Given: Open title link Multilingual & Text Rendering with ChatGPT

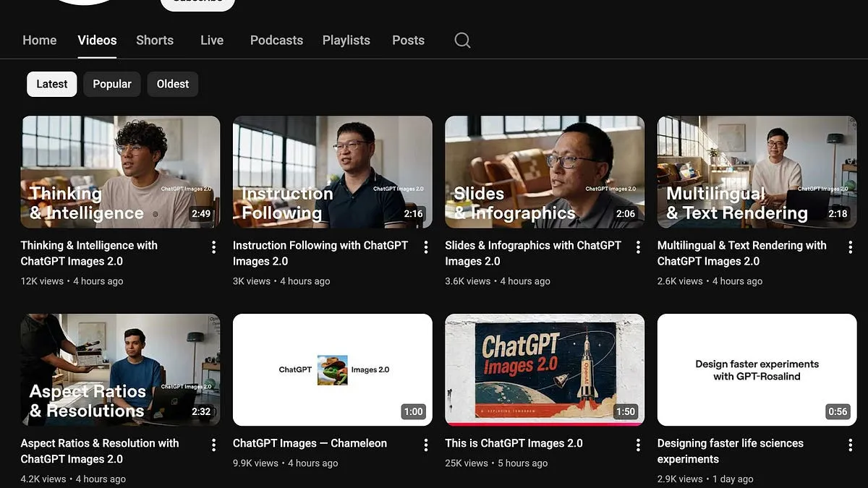Looking at the screenshot, I should 742,253.
